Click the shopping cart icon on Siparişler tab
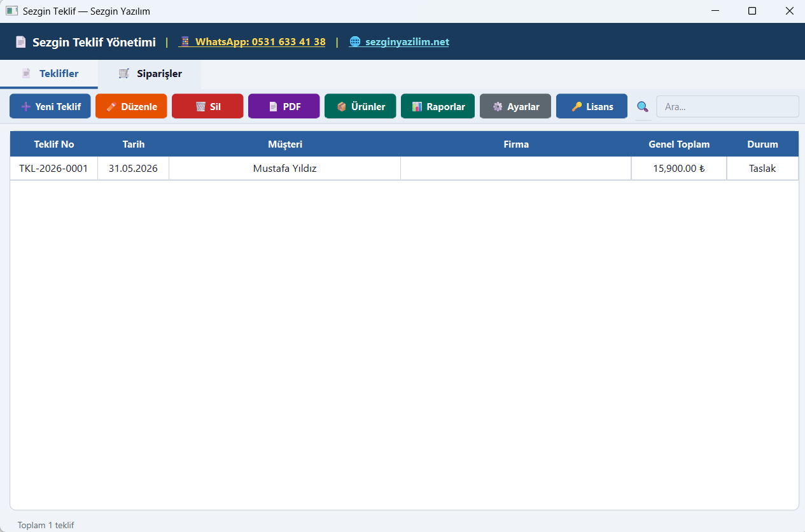This screenshot has height=532, width=805. coord(124,74)
